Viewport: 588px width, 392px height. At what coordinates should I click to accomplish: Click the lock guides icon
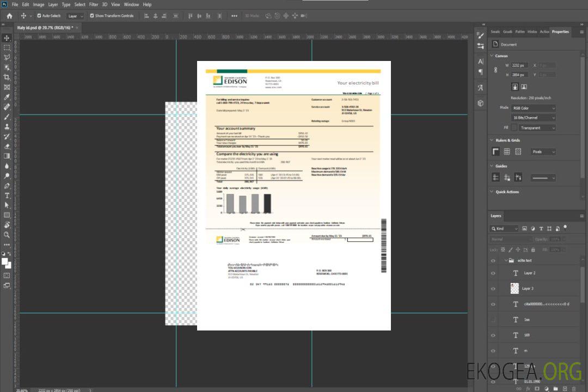(x=507, y=177)
